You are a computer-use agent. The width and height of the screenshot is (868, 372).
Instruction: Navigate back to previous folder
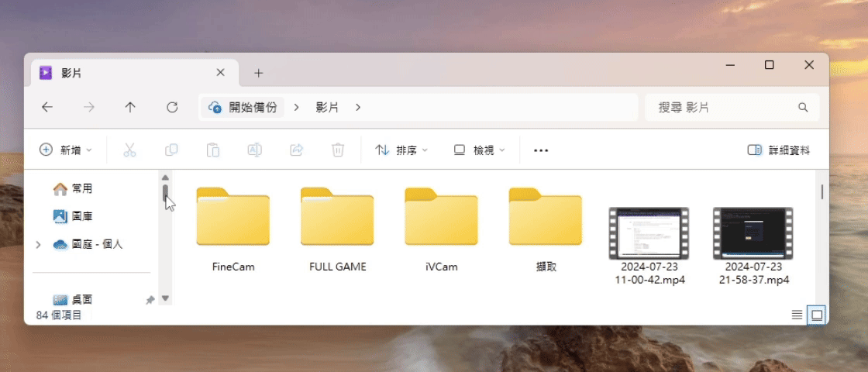(47, 108)
